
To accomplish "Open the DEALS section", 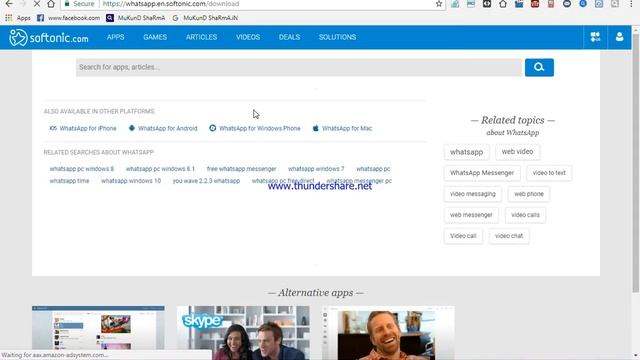I will [x=289, y=37].
